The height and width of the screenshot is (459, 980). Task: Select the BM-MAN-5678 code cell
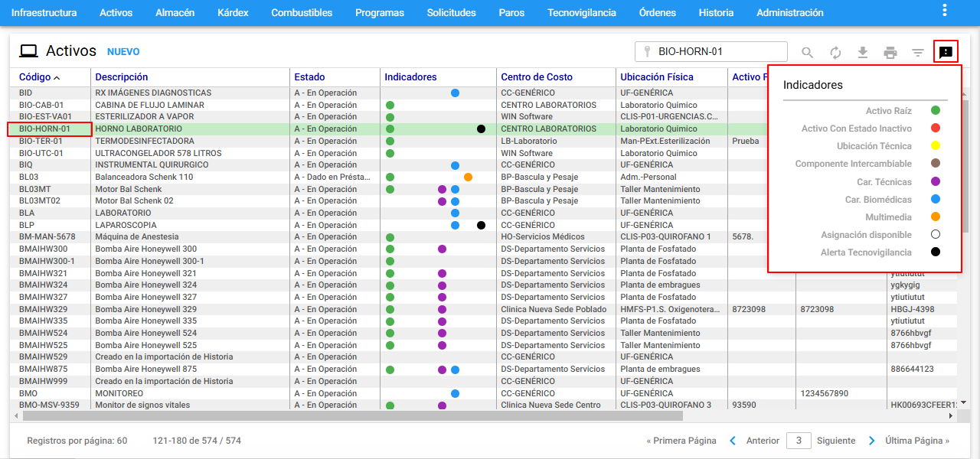(x=47, y=237)
